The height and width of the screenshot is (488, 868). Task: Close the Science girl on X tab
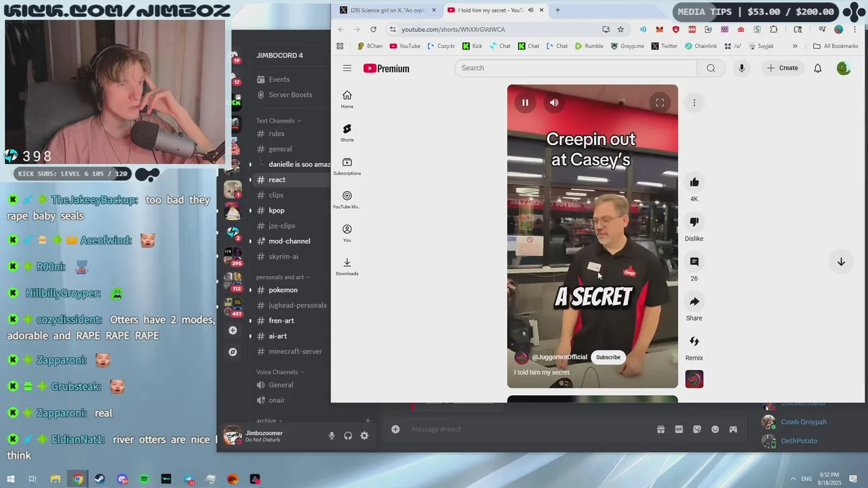click(x=434, y=10)
